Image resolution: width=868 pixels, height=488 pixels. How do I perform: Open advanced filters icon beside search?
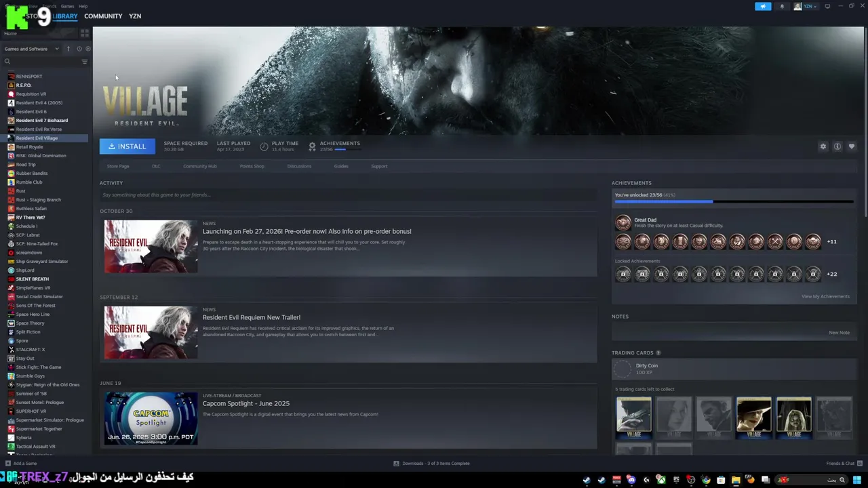pyautogui.click(x=85, y=62)
